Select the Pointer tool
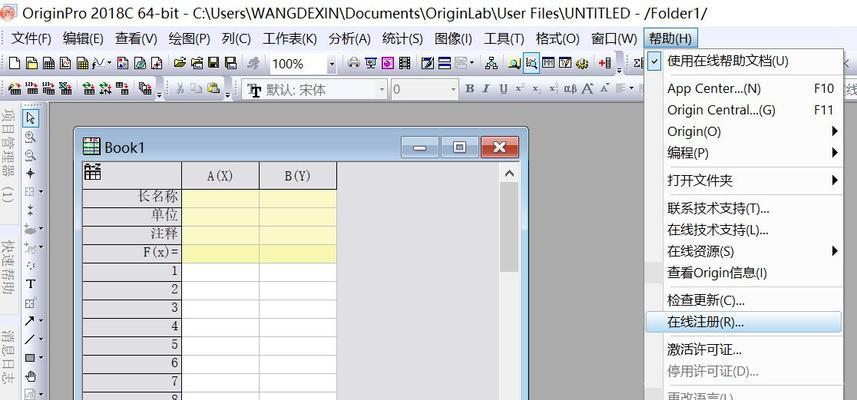The height and width of the screenshot is (400, 857). (x=31, y=117)
